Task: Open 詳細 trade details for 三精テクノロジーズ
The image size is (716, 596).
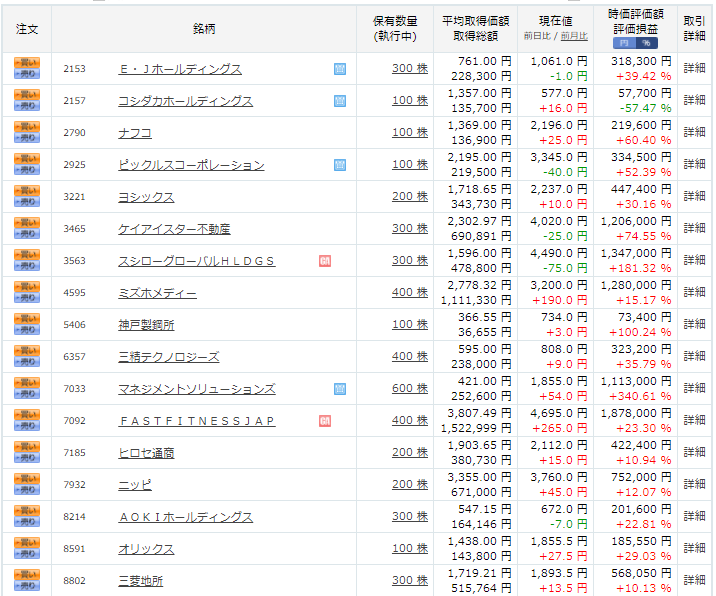Action: click(x=695, y=356)
